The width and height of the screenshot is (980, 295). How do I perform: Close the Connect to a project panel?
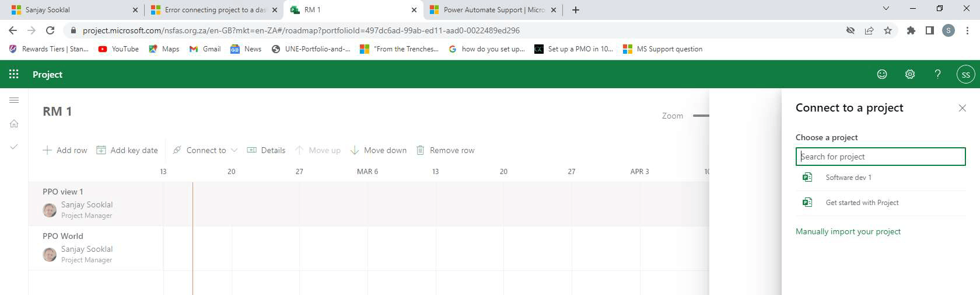(x=963, y=108)
